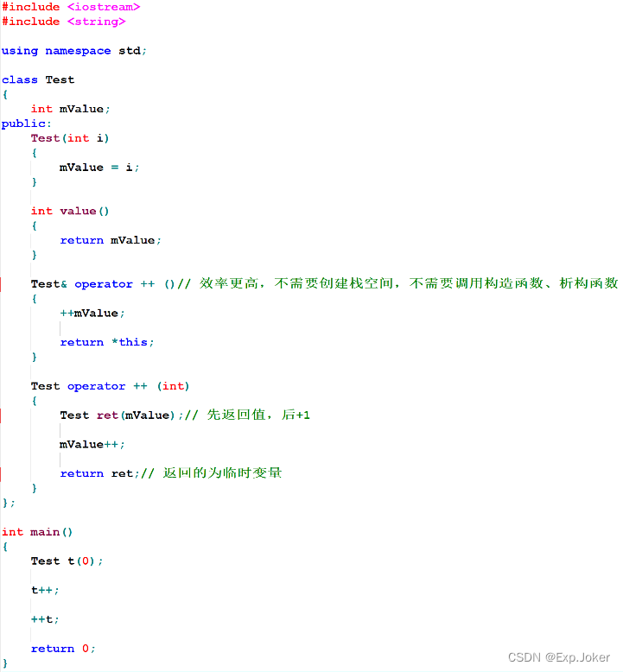Viewport: 623px width, 672px height.
Task: Click the return ret statement
Action: pos(99,473)
